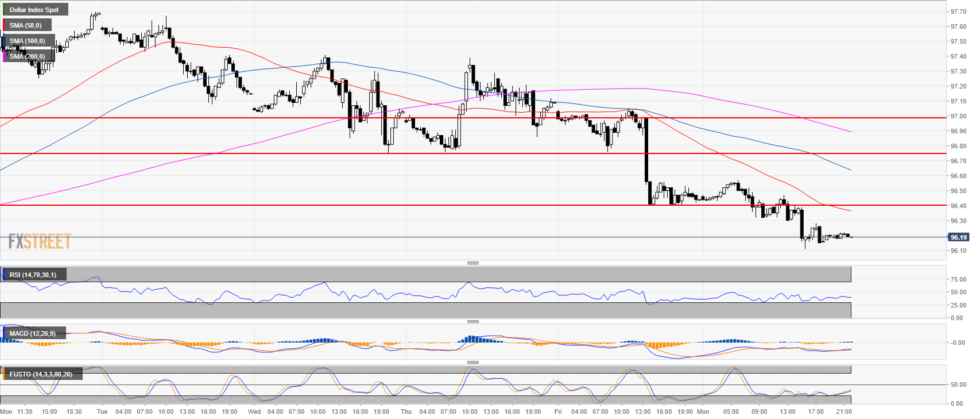Open the MACD (12,26,9) indicator label

pos(33,333)
